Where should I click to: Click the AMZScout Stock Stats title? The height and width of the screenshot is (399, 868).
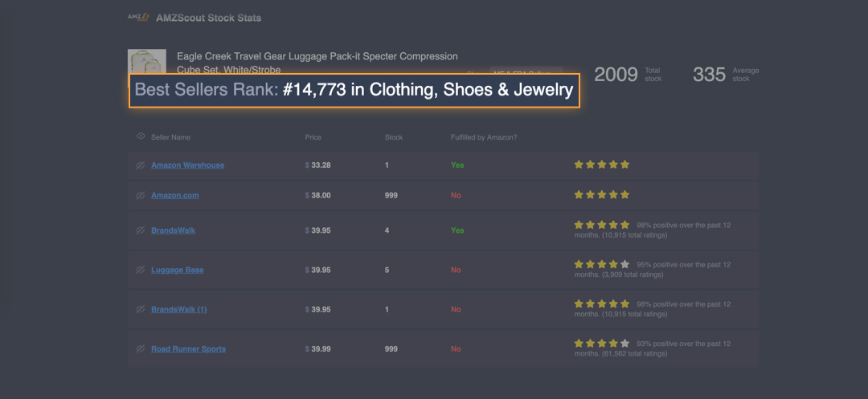tap(209, 18)
